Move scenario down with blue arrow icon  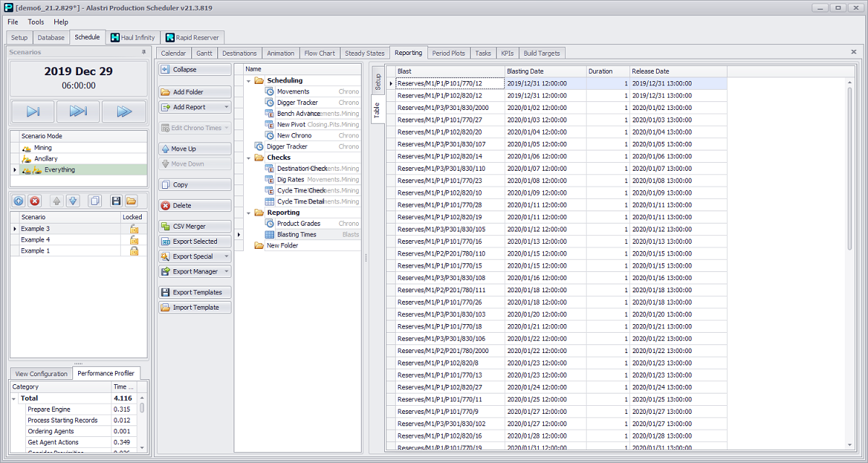point(72,201)
